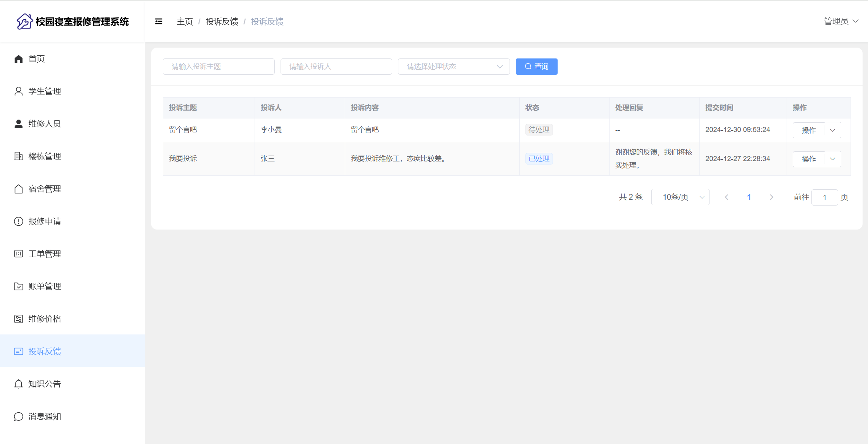Click the person icon beside 学生管理
The width and height of the screenshot is (868, 444).
pos(18,91)
